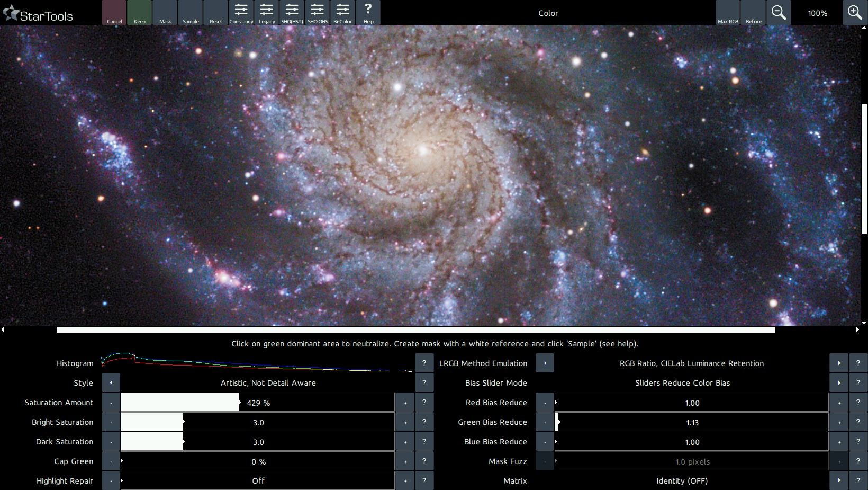Toggle the Max RGB view
Image resolution: width=868 pixels, height=490 pixels.
pyautogui.click(x=728, y=13)
